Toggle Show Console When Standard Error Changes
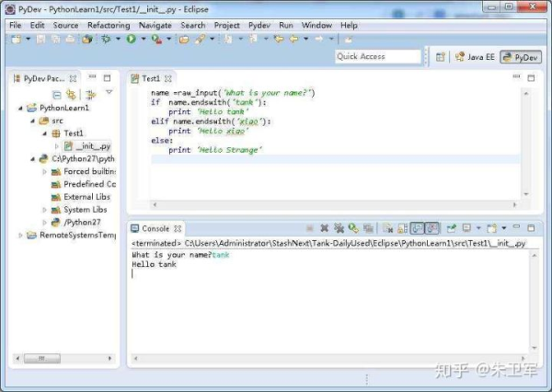The image size is (552, 392). pos(432,228)
